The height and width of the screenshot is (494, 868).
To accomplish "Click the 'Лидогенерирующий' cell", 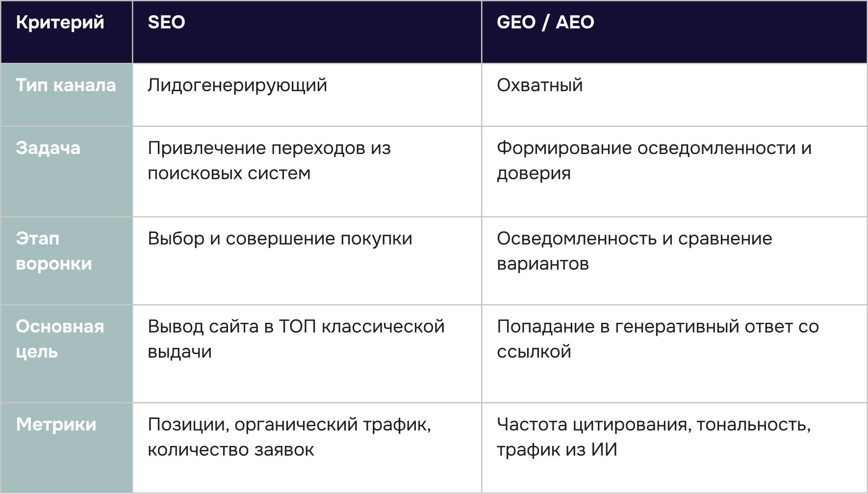I will [307, 95].
